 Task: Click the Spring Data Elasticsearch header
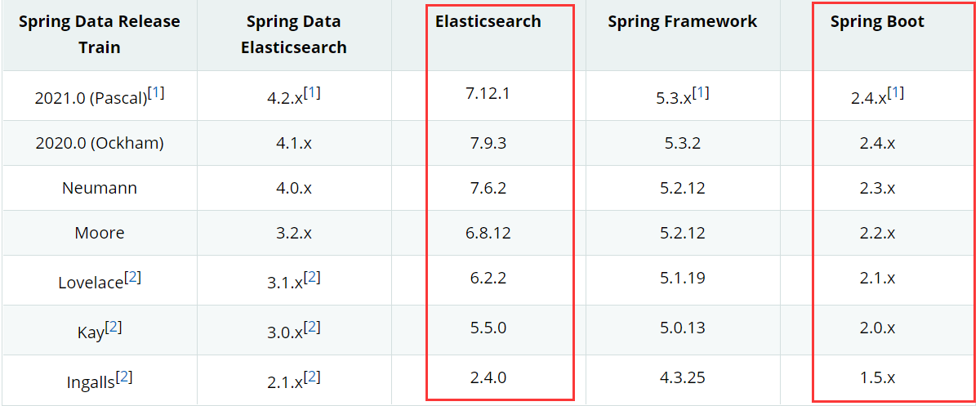click(x=294, y=35)
